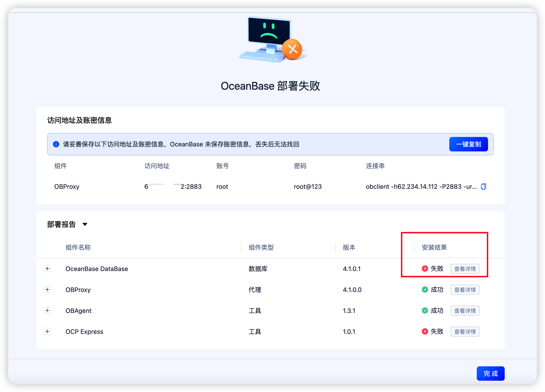This screenshot has width=545, height=392.
Task: Click version 1.3.1 cell
Action: coord(349,310)
